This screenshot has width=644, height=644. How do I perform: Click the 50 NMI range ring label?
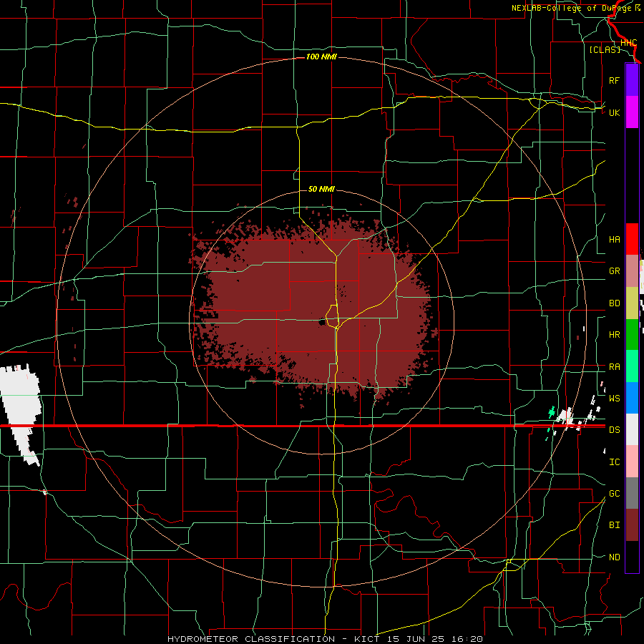click(x=321, y=189)
